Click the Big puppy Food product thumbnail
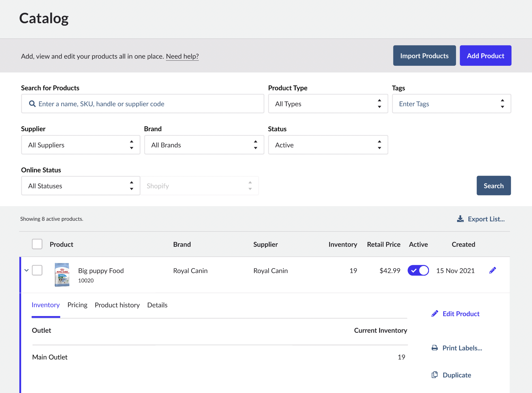The image size is (532, 393). 62,275
